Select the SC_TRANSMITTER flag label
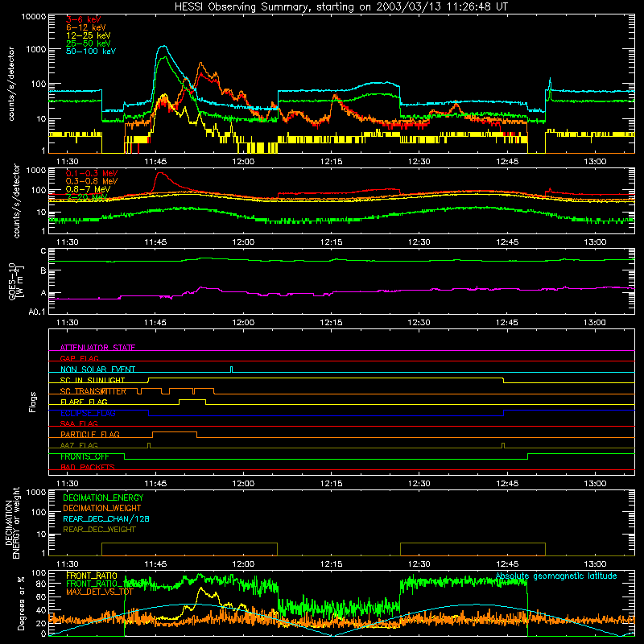This screenshot has width=644, height=644. (93, 391)
